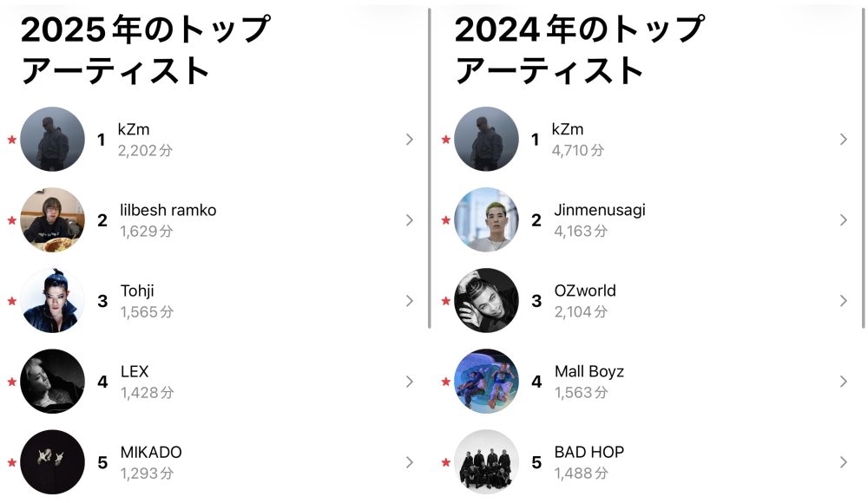Click the Mall Boyz artist avatar
Screen dimensions: 868x503
coord(486,382)
